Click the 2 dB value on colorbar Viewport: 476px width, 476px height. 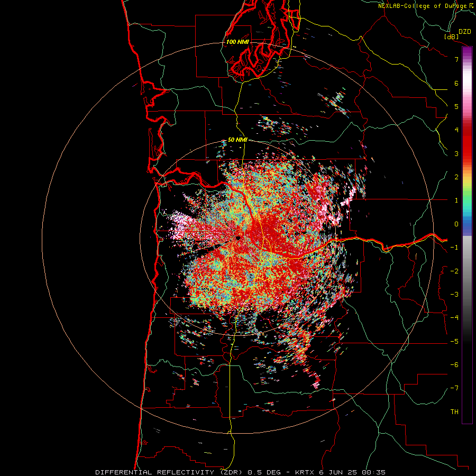[456, 177]
